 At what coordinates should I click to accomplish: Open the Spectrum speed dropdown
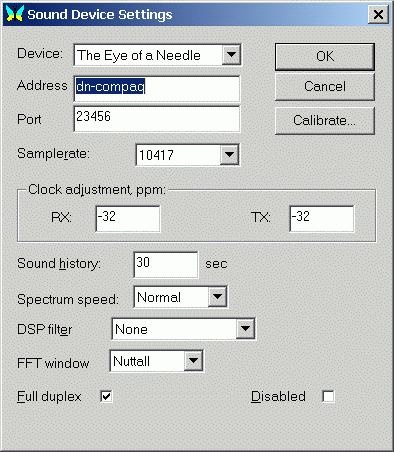[217, 296]
